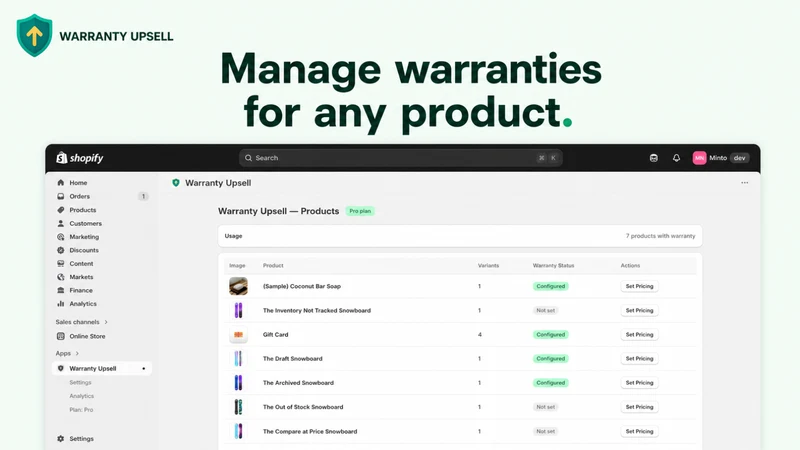The image size is (800, 450).
Task: Click the Markets globe icon
Action: tap(61, 277)
